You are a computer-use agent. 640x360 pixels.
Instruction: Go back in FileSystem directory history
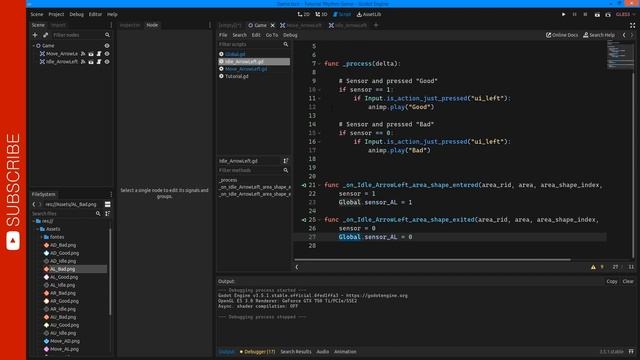click(x=34, y=204)
